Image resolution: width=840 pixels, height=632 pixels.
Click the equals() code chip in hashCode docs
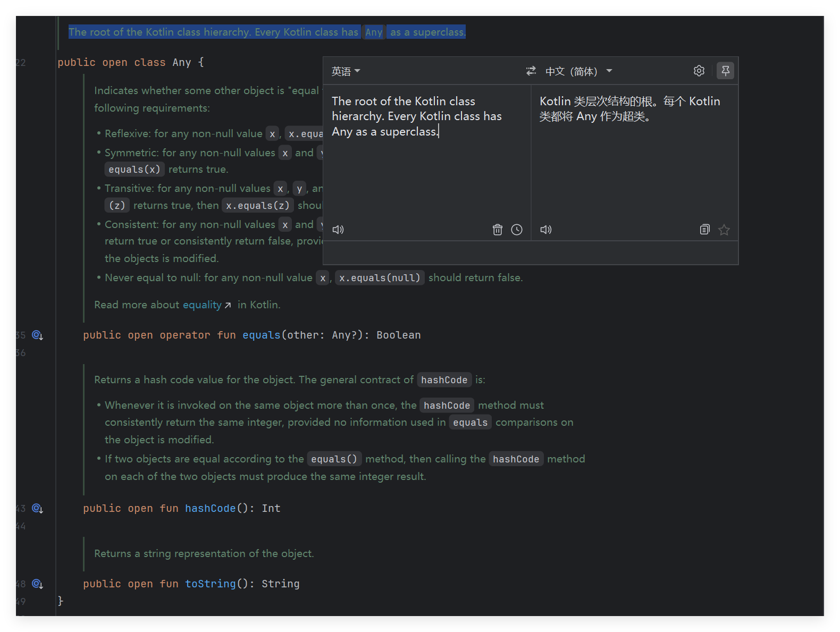pos(334,459)
